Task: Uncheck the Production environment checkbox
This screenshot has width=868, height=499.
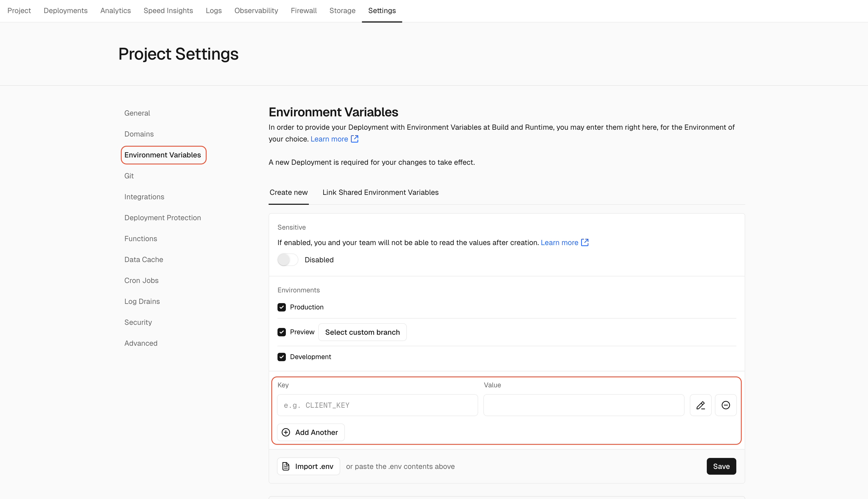Action: click(x=281, y=307)
